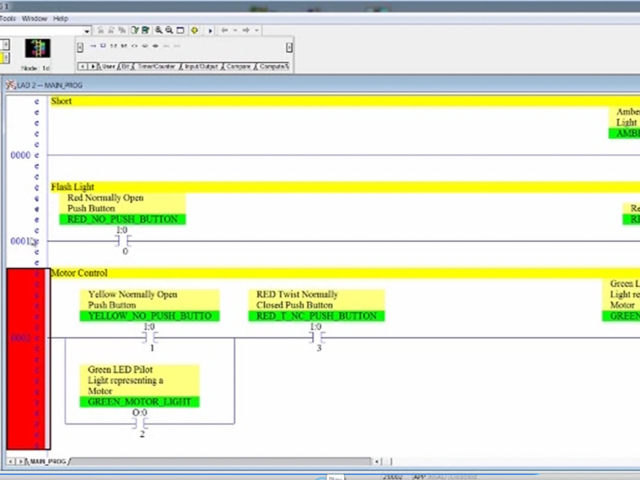The width and height of the screenshot is (640, 480).
Task: Open the upper online status dropdown
Action: [x=5, y=45]
